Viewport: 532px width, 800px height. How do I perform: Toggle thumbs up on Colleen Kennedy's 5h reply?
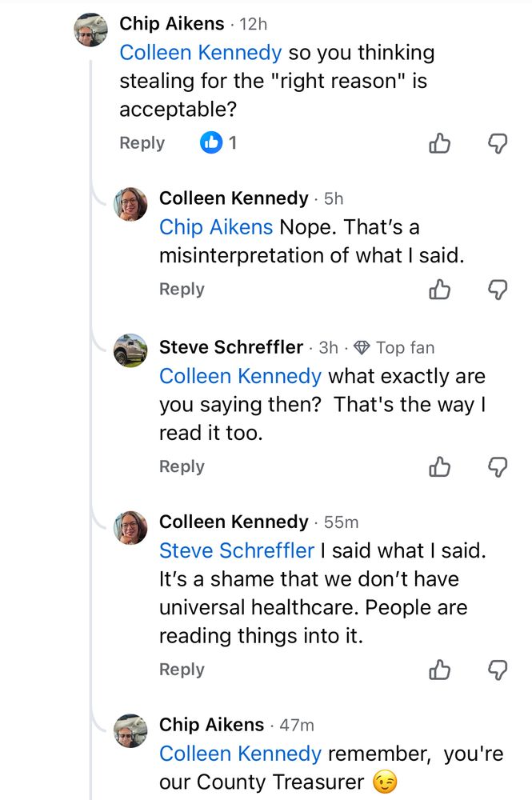(x=440, y=290)
